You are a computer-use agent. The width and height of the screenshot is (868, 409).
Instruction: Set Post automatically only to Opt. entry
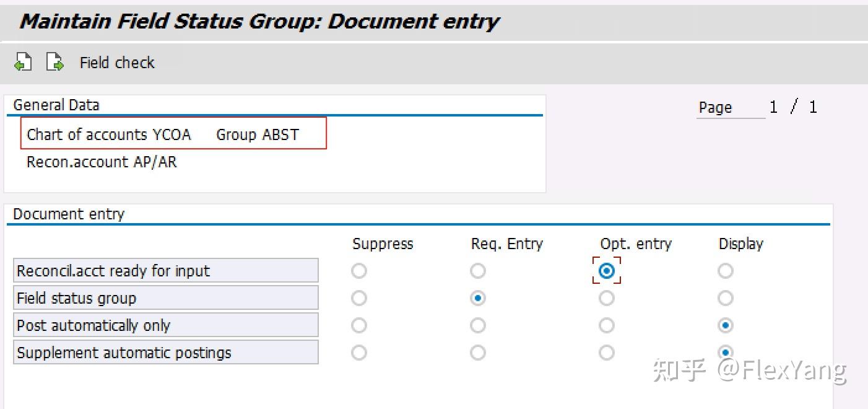click(607, 325)
